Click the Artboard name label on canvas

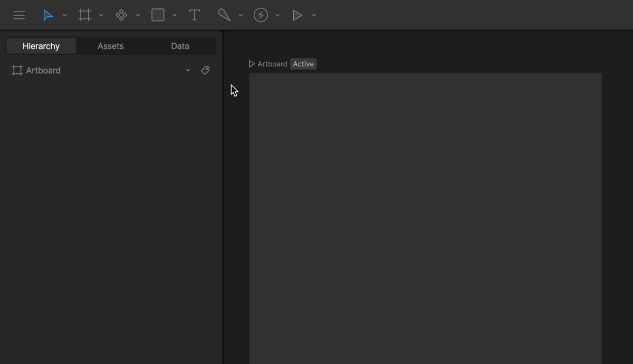click(x=272, y=64)
